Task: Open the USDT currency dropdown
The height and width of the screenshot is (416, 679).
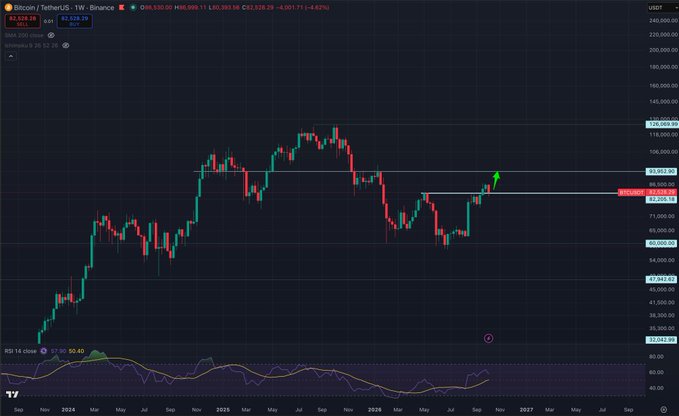Action: tap(663, 7)
